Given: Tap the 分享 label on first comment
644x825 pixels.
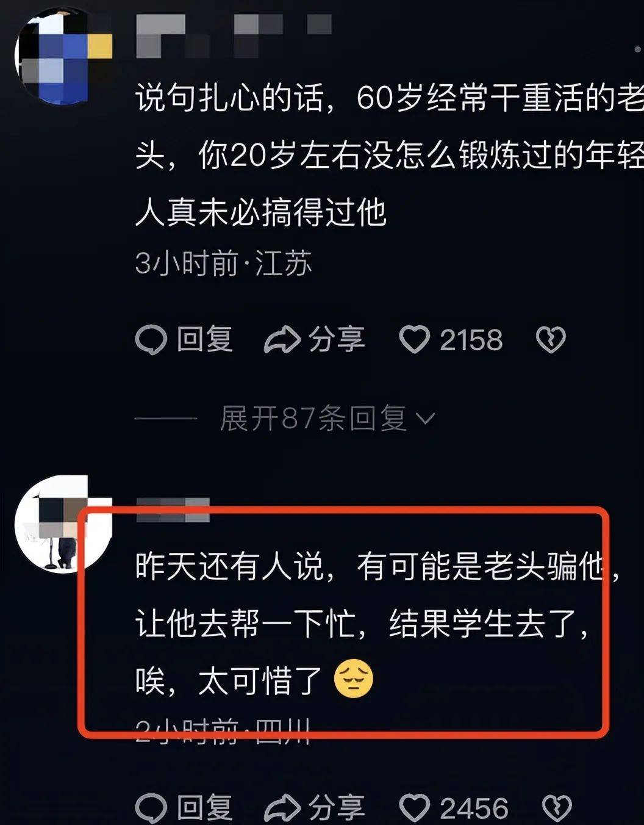Looking at the screenshot, I should pyautogui.click(x=337, y=339).
